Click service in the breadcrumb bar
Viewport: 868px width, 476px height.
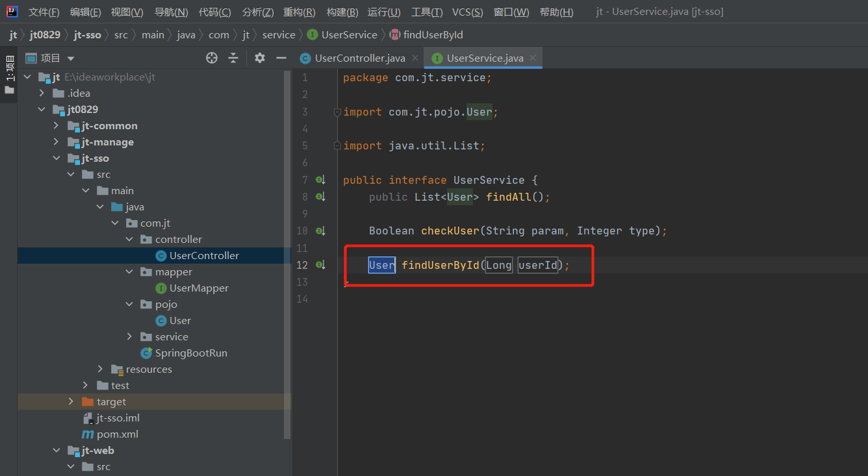click(x=279, y=35)
